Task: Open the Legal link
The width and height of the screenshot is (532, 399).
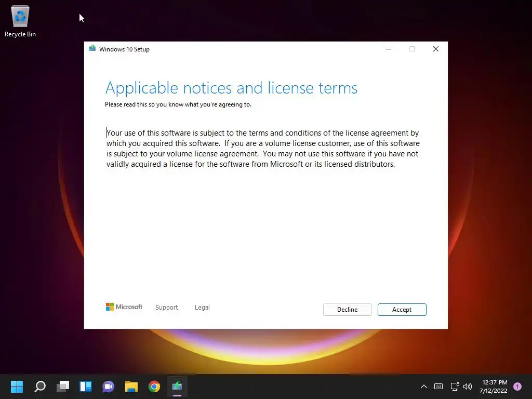Action: point(202,308)
